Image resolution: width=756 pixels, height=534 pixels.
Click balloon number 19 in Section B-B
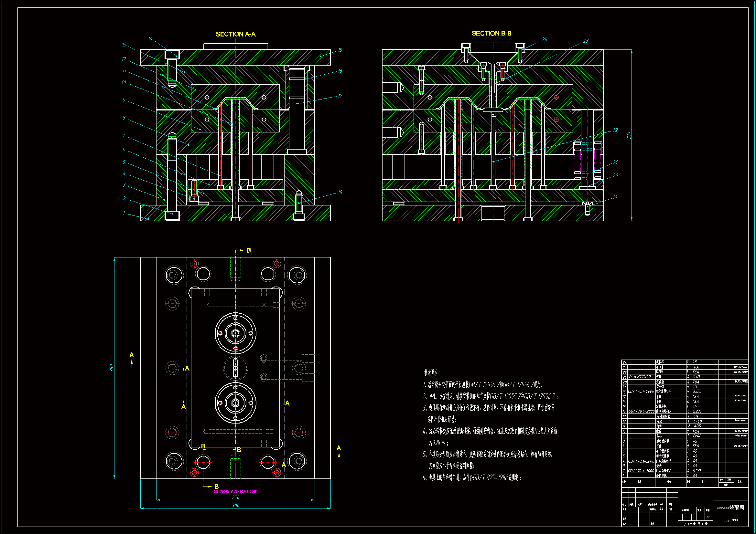[x=615, y=197]
